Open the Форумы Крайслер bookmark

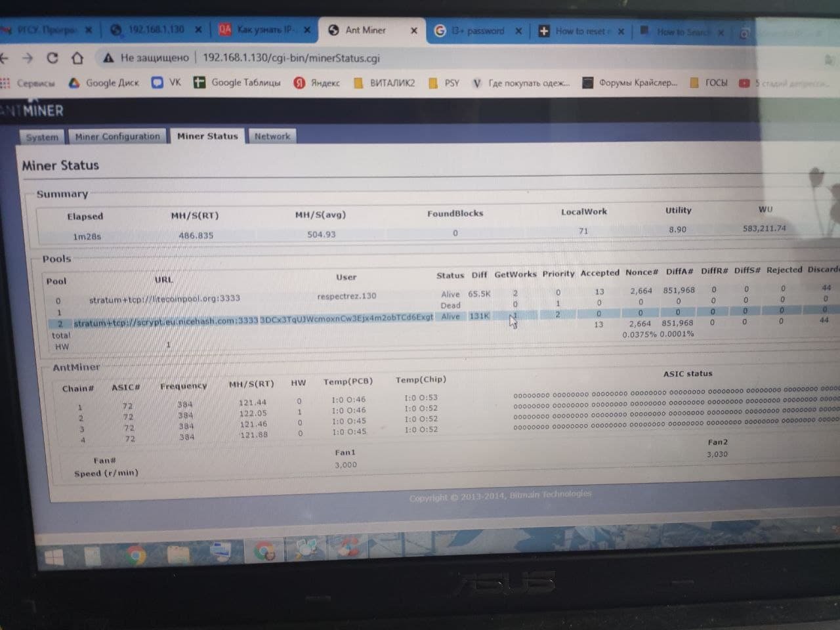click(630, 83)
